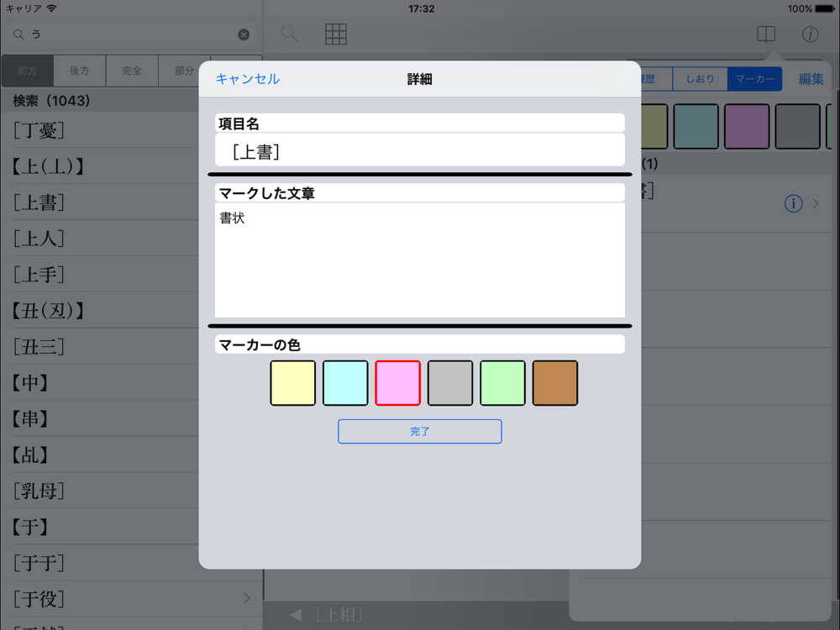
Task: Switch to the しおり tab
Action: coord(701,79)
